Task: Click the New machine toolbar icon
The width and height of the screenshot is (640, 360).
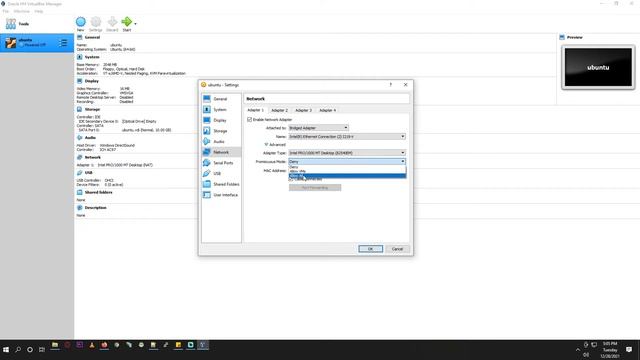Action: [x=80, y=24]
